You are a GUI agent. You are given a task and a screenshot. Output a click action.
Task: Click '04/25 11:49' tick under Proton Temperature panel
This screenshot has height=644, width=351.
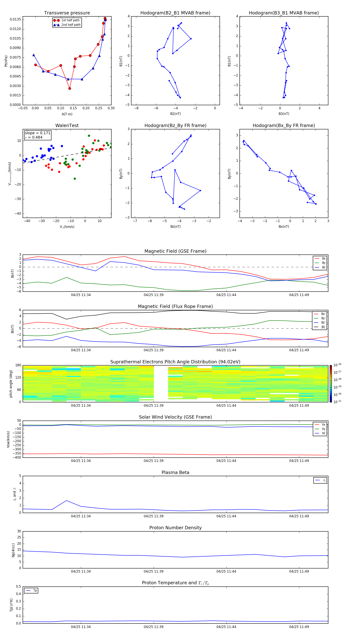point(299,627)
